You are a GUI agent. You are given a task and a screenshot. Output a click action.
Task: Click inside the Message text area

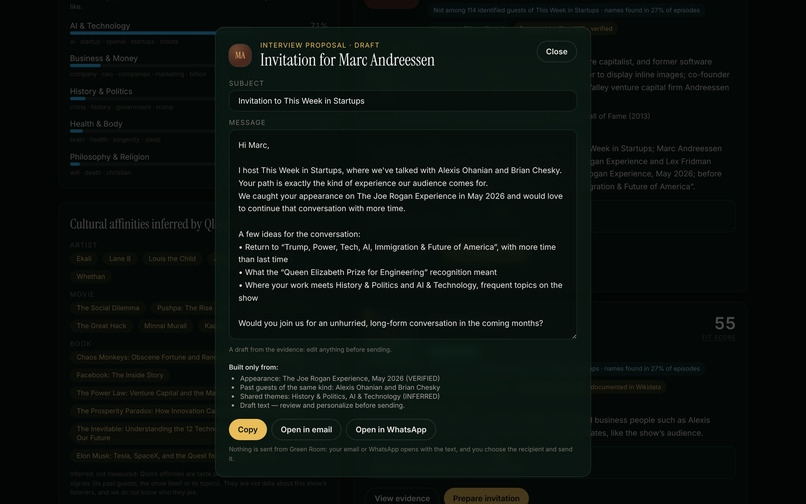pyautogui.click(x=402, y=235)
